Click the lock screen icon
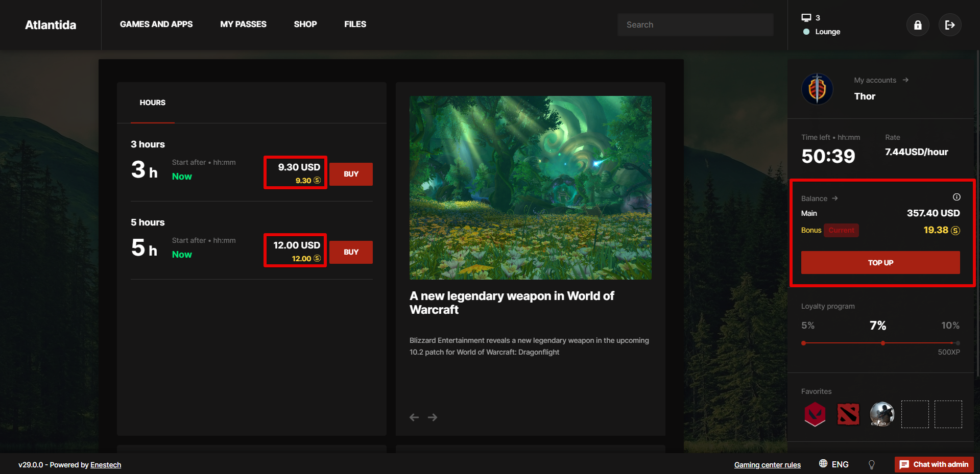 click(918, 25)
